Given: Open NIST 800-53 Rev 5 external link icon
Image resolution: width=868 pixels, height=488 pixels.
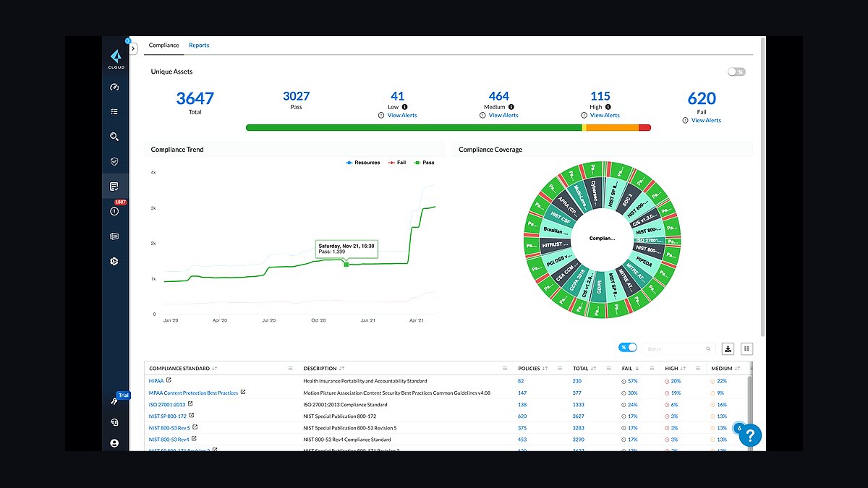Looking at the screenshot, I should point(195,427).
